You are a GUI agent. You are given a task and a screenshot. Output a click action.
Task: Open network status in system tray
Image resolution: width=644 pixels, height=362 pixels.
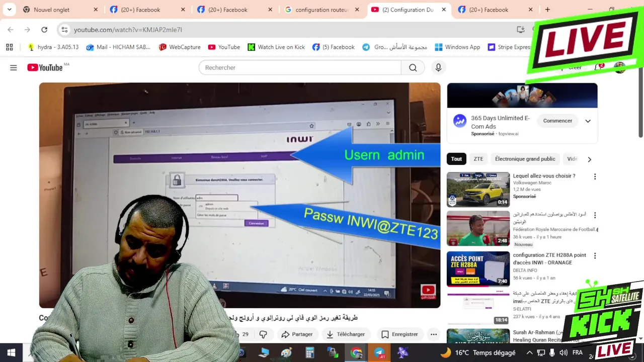pos(541,352)
